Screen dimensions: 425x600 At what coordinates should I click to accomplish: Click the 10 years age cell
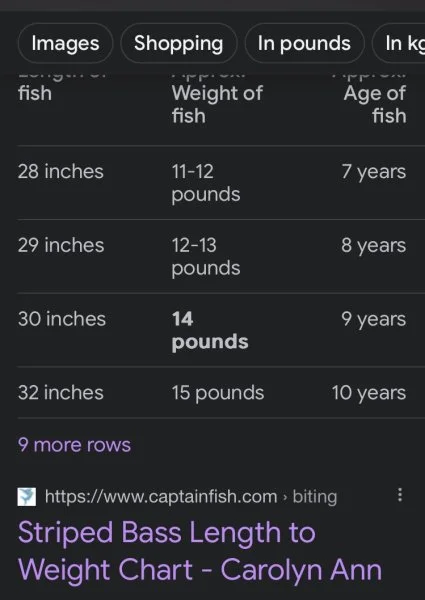pyautogui.click(x=369, y=393)
